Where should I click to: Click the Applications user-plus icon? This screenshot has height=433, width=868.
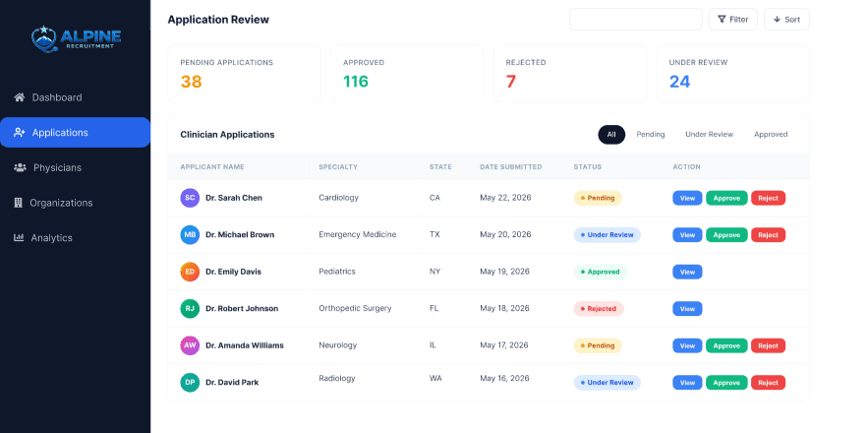[x=20, y=133]
